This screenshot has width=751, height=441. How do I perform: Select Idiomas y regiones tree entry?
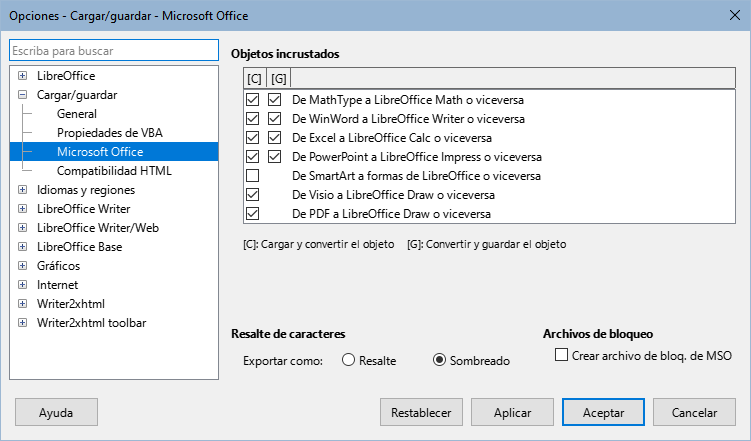coord(86,190)
